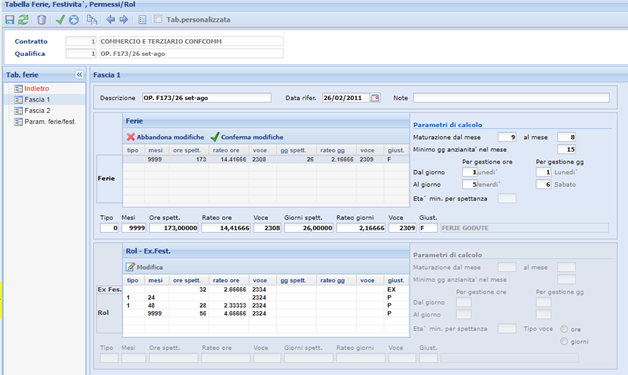Viewport: 628px width, 375px height.
Task: Open the Data rifer. calendar picker
Action: 375,98
